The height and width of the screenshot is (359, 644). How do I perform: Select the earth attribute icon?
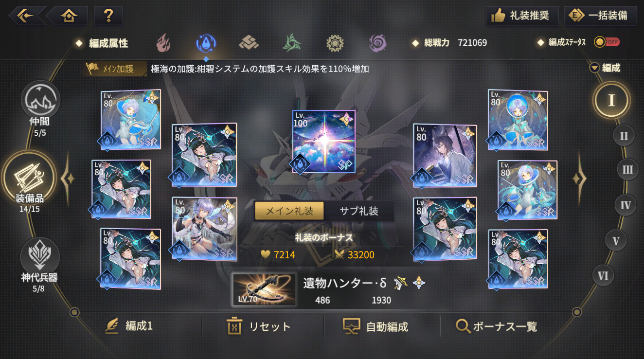(x=249, y=43)
